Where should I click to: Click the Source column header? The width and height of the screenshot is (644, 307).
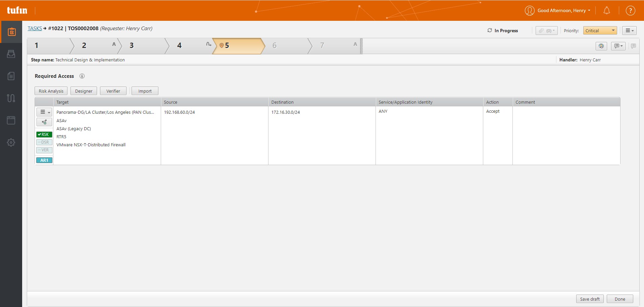point(214,102)
